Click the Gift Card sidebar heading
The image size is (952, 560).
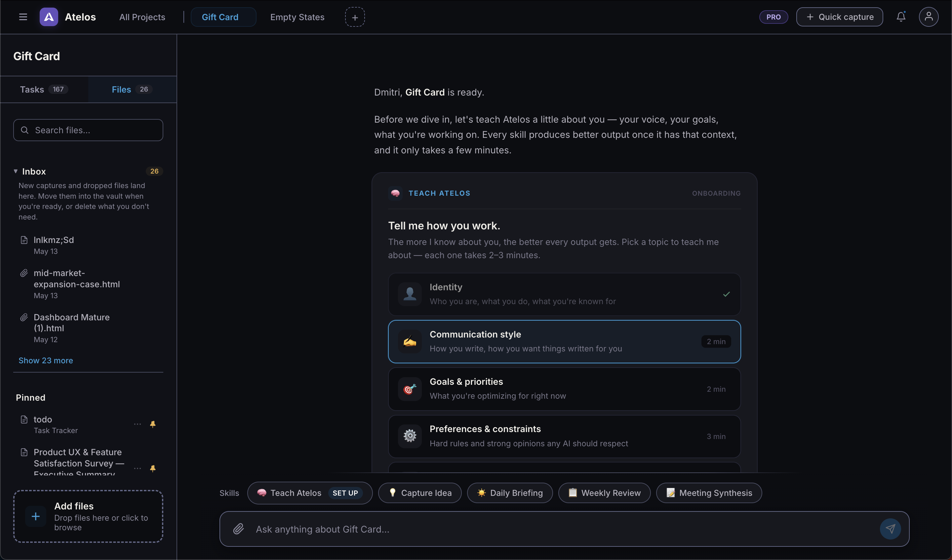click(37, 56)
